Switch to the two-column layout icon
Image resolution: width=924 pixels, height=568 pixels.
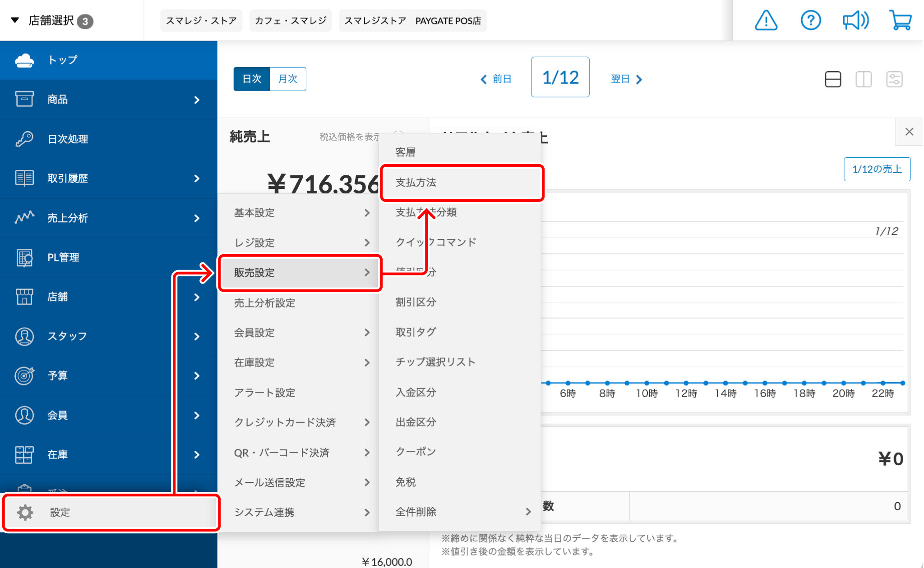click(863, 79)
